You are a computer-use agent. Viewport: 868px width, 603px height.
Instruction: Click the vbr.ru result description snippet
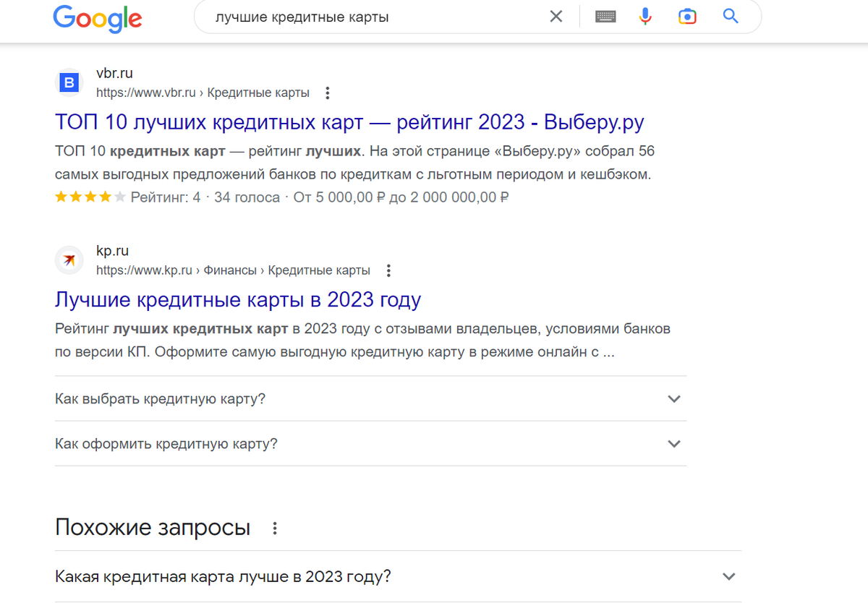click(x=354, y=163)
